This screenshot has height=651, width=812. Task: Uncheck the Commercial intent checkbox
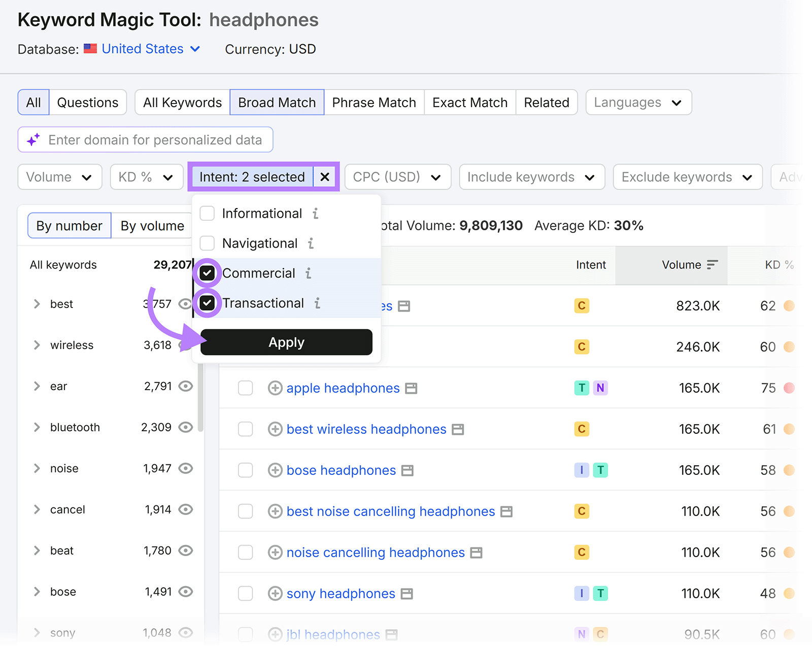point(207,273)
